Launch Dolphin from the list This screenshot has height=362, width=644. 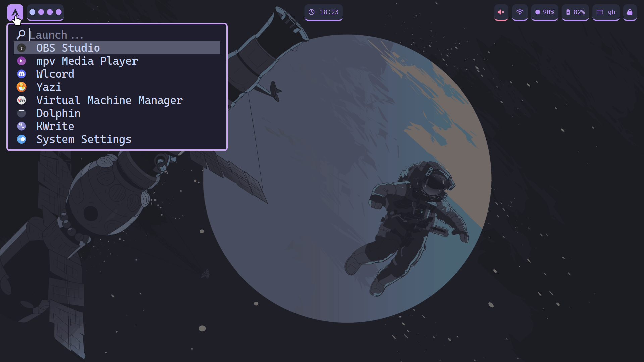tap(58, 113)
